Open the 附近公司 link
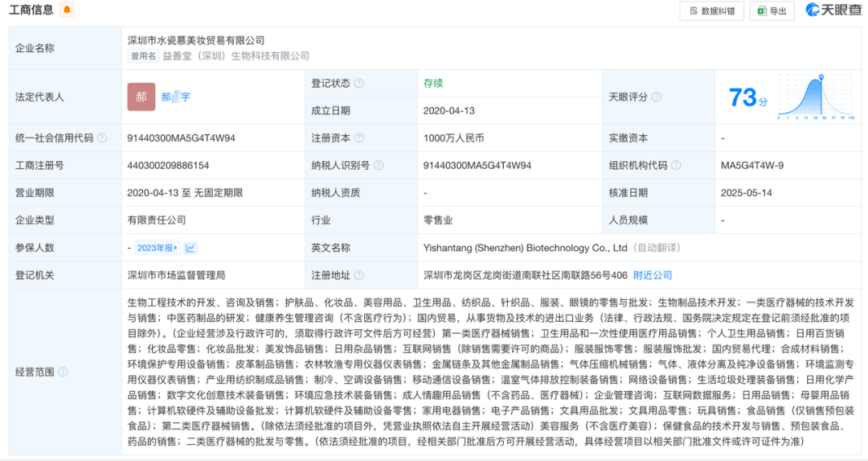 pyautogui.click(x=653, y=275)
